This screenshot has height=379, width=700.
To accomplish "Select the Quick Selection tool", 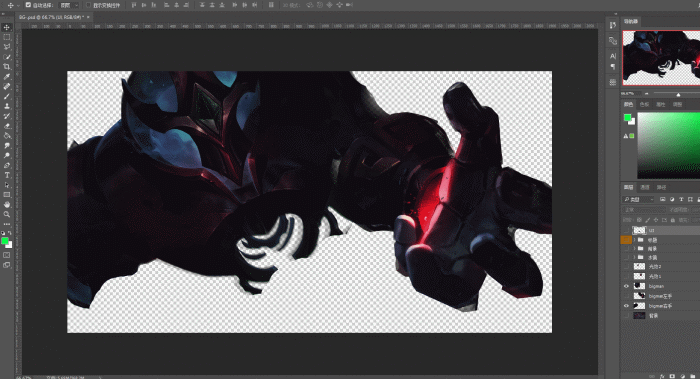I will (x=7, y=57).
